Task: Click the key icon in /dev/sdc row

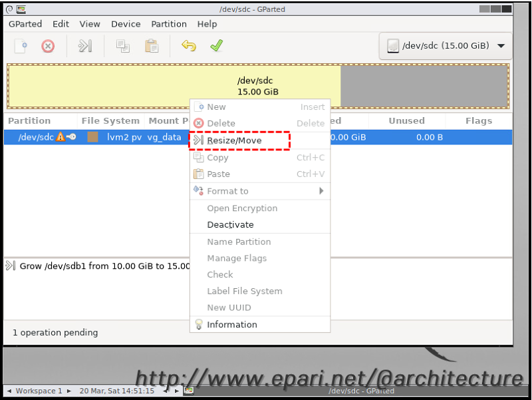Action: (71, 137)
